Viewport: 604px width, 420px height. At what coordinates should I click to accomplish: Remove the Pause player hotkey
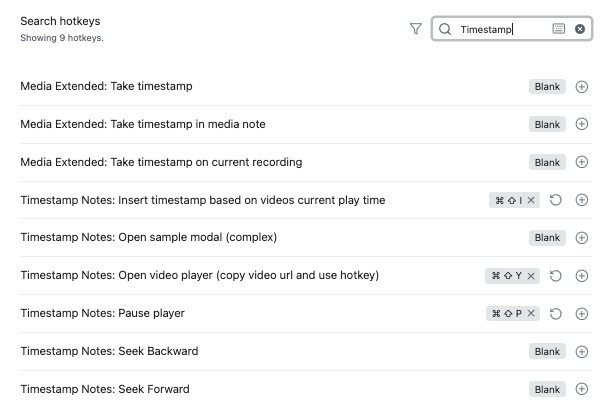[x=531, y=313]
